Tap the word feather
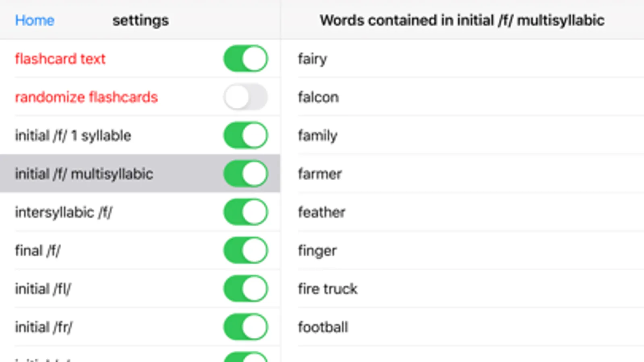The height and width of the screenshot is (362, 644). click(x=321, y=212)
